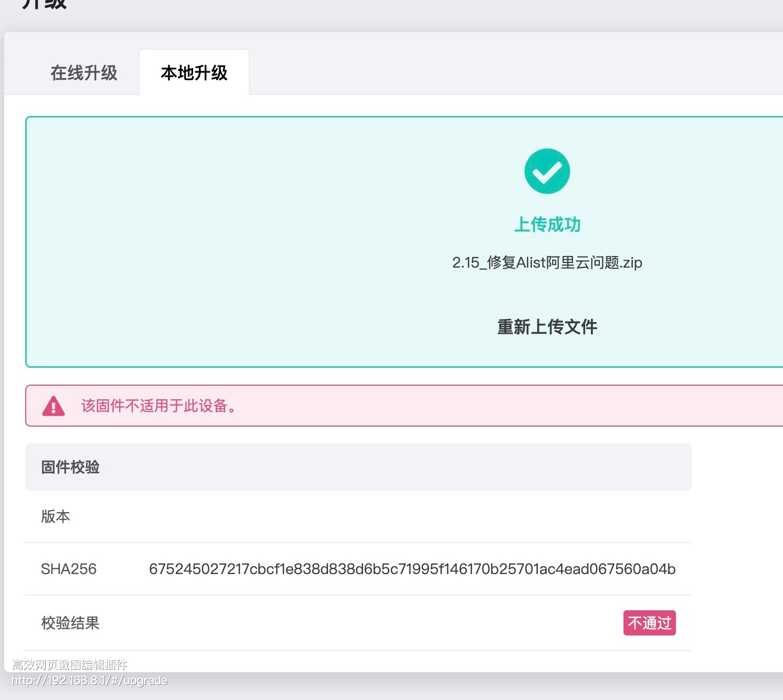Click the uploaded file name 2.15_修复Alist阿里云问题.zip

[547, 262]
